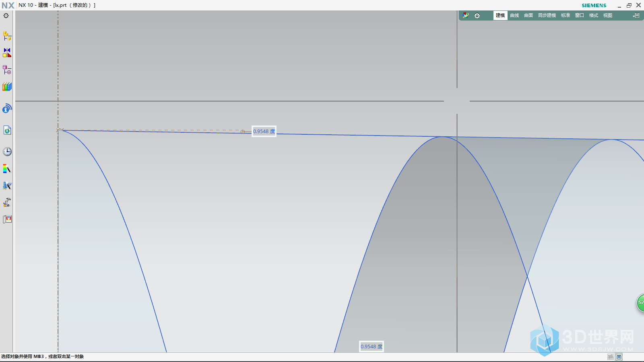Click the checkered flag status bar icon
This screenshot has height=362, width=644.
coord(611,357)
